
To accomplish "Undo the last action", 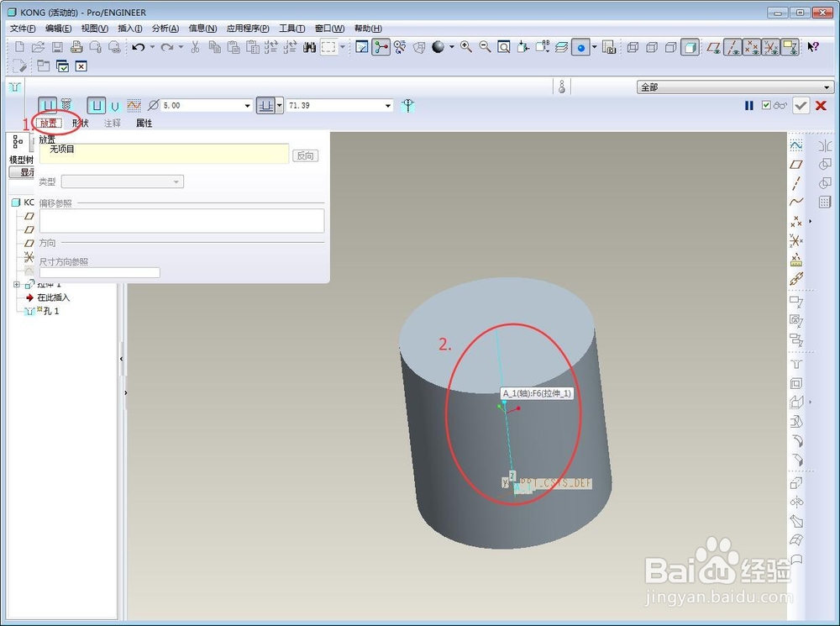I will pos(139,47).
